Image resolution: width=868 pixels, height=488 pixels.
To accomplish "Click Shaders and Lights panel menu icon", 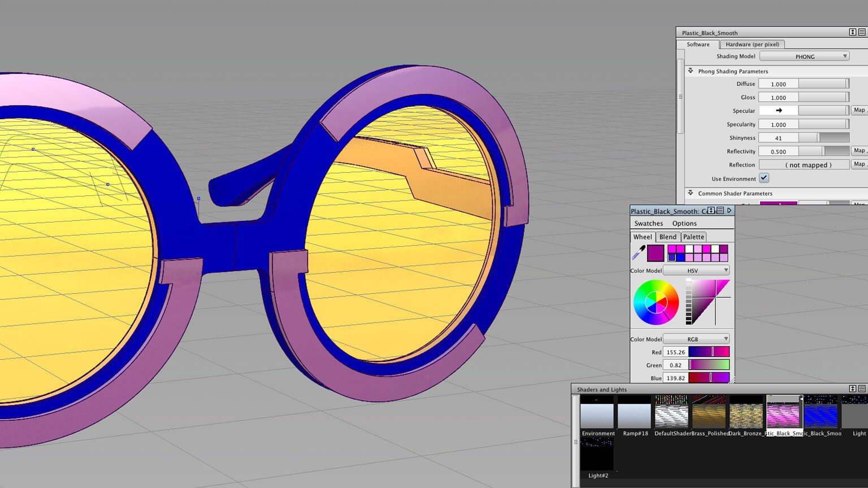I will pyautogui.click(x=862, y=389).
